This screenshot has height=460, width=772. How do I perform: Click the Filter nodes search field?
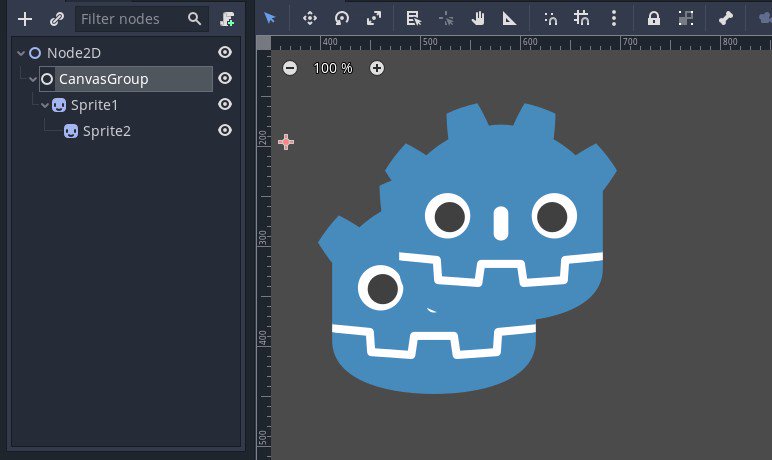[142, 19]
